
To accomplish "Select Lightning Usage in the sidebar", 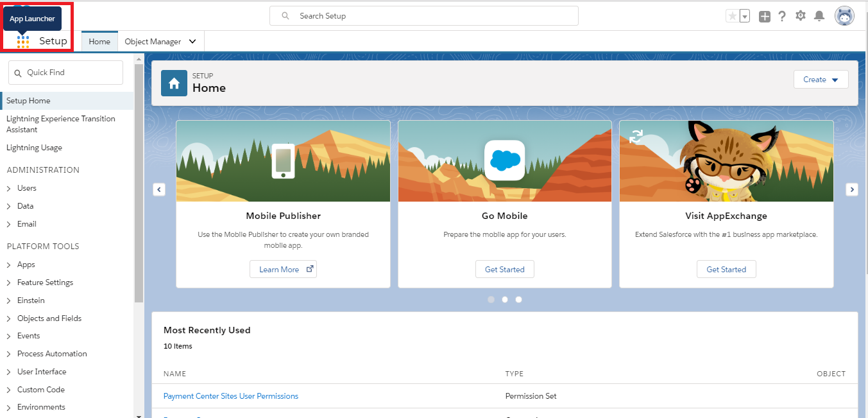I will 34,148.
